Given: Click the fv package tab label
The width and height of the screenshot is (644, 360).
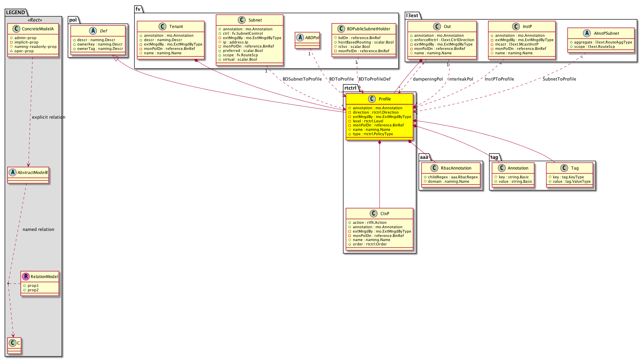Looking at the screenshot, I should click(138, 9).
